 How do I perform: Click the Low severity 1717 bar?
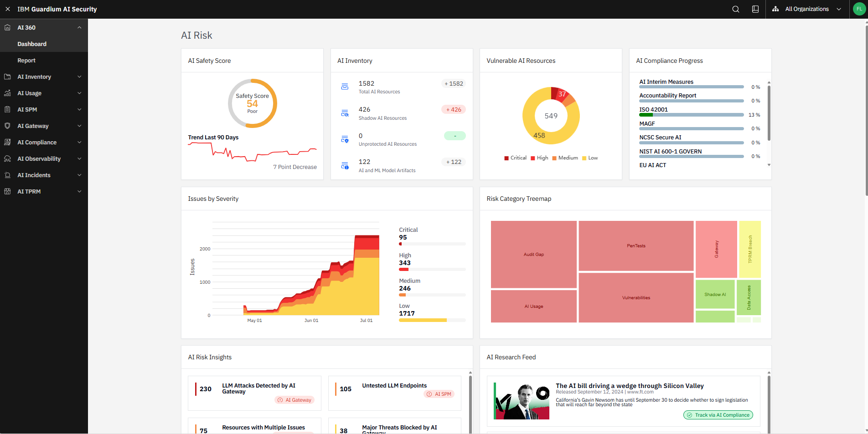point(432,320)
